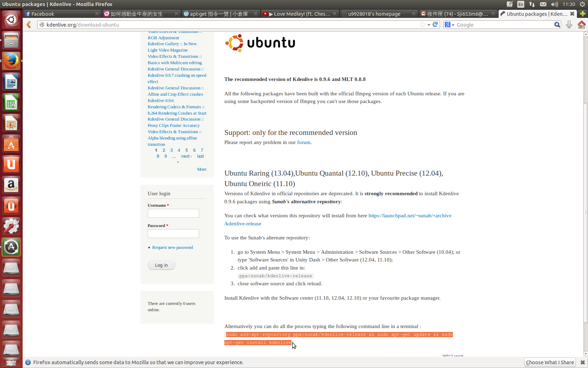This screenshot has height=368, width=588.
Task: Dismiss the Firefox data notification bar
Action: pos(583,362)
